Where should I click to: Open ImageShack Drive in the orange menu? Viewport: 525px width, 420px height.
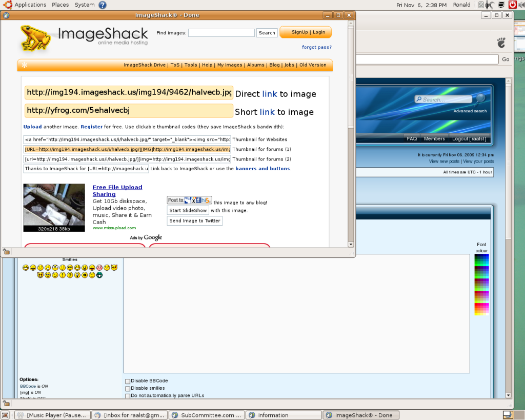(145, 65)
